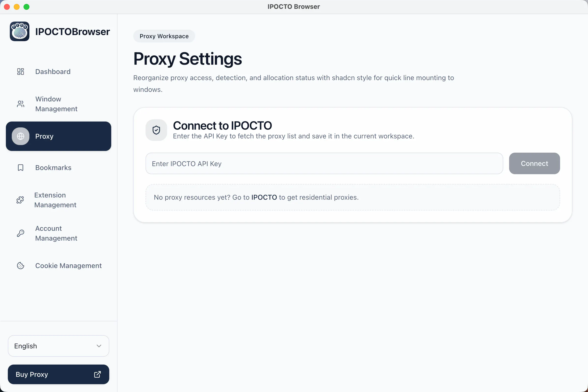Viewport: 588px width, 392px height.
Task: Open Account Management
Action: pyautogui.click(x=59, y=233)
